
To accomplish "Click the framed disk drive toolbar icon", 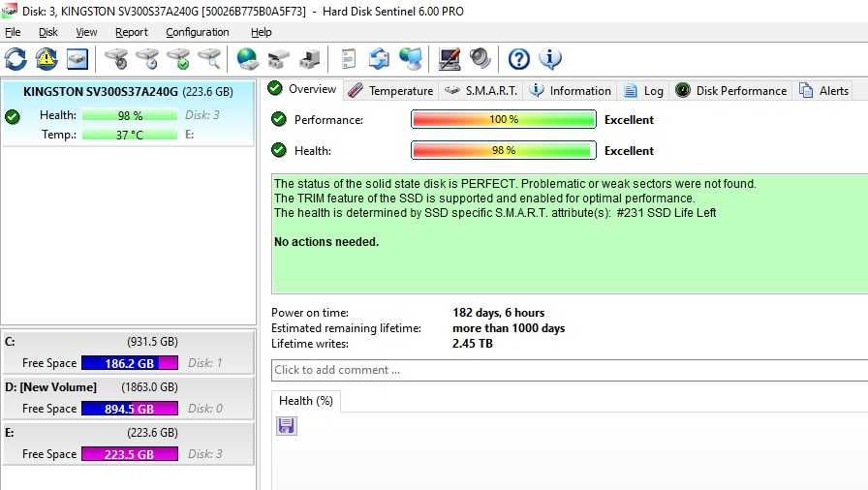I will 77,59.
